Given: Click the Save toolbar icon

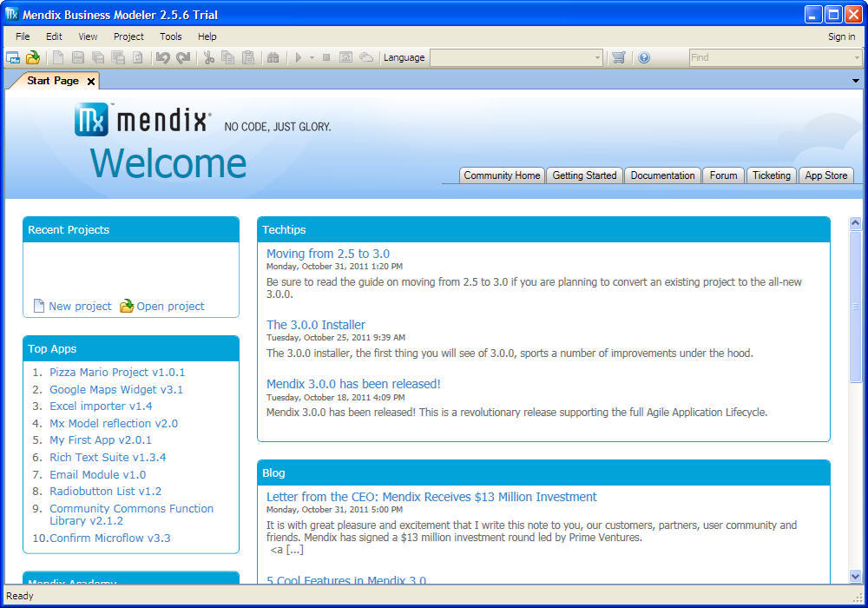Looking at the screenshot, I should pyautogui.click(x=78, y=57).
